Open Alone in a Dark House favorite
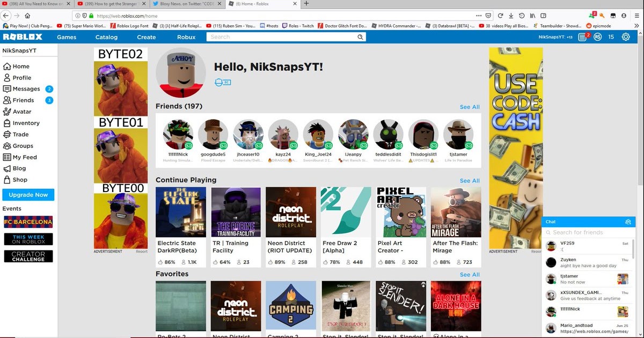Viewport: 644px width, 338px height. [456, 306]
